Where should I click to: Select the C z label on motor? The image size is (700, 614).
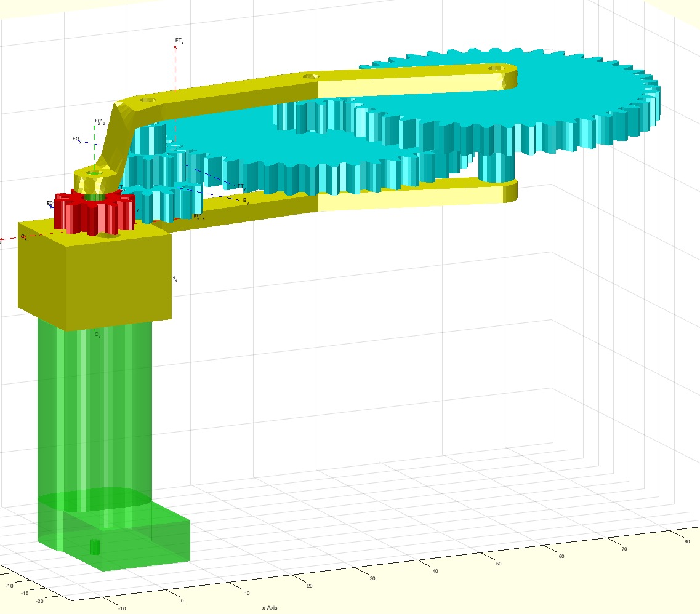coord(97,335)
